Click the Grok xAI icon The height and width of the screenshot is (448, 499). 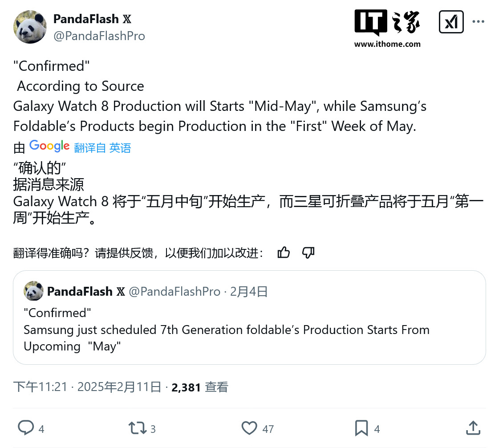(451, 22)
